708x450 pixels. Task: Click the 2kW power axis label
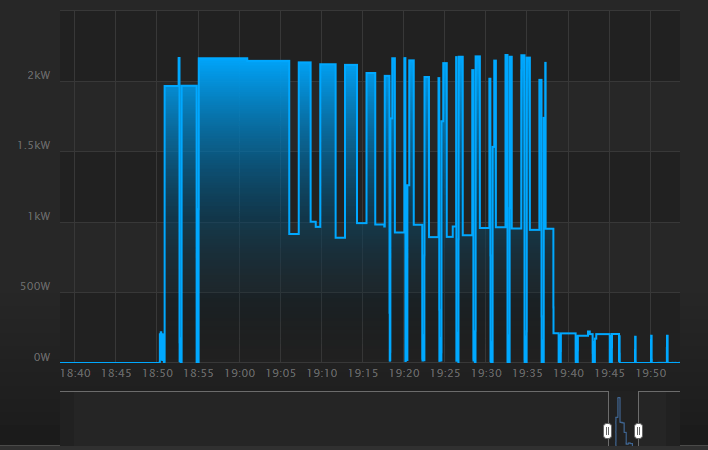(39, 76)
